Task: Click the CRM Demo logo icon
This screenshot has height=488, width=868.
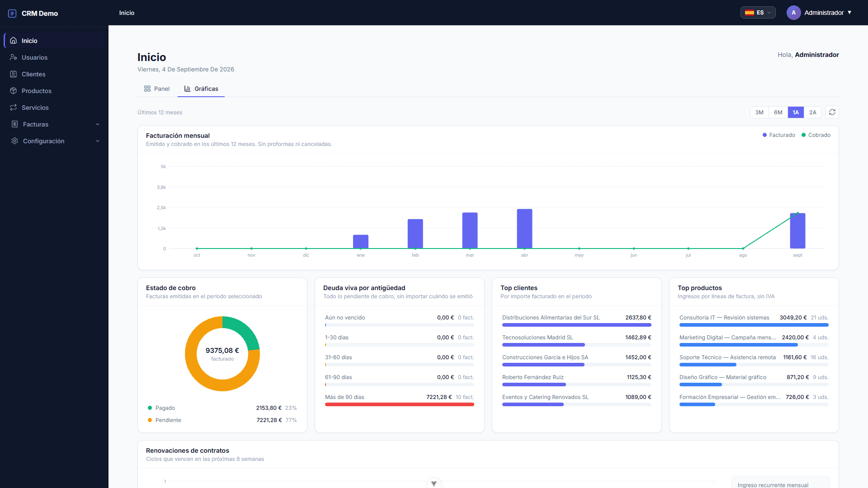Action: click(x=12, y=14)
